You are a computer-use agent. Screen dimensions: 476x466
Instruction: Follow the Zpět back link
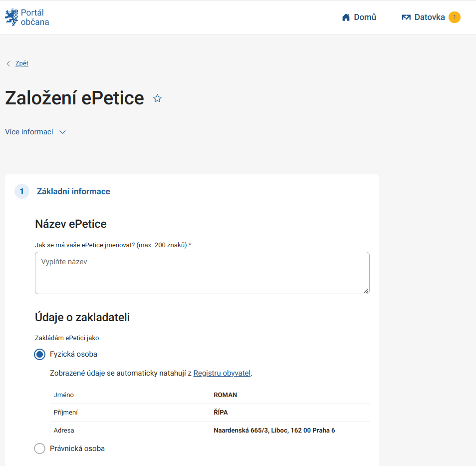pos(22,63)
